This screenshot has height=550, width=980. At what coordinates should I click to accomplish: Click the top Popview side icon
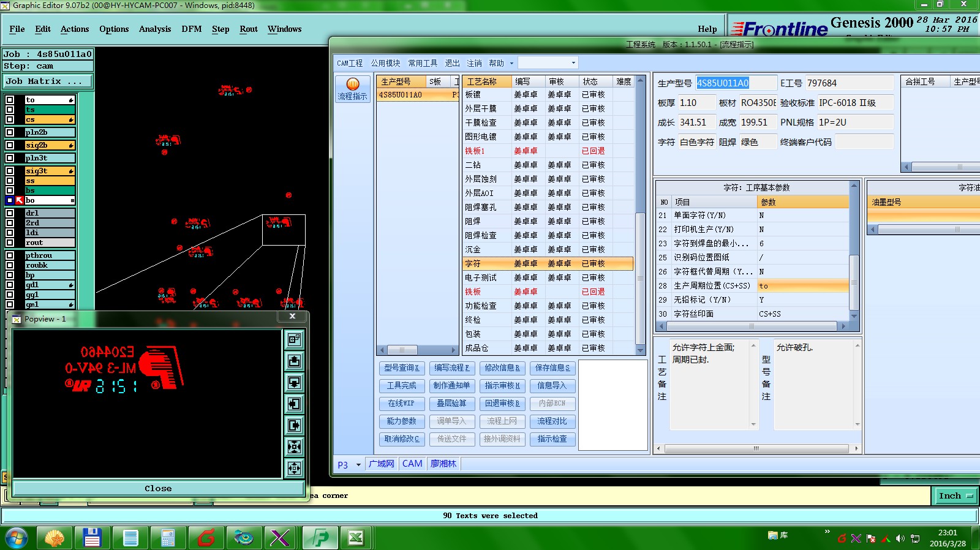(x=295, y=339)
